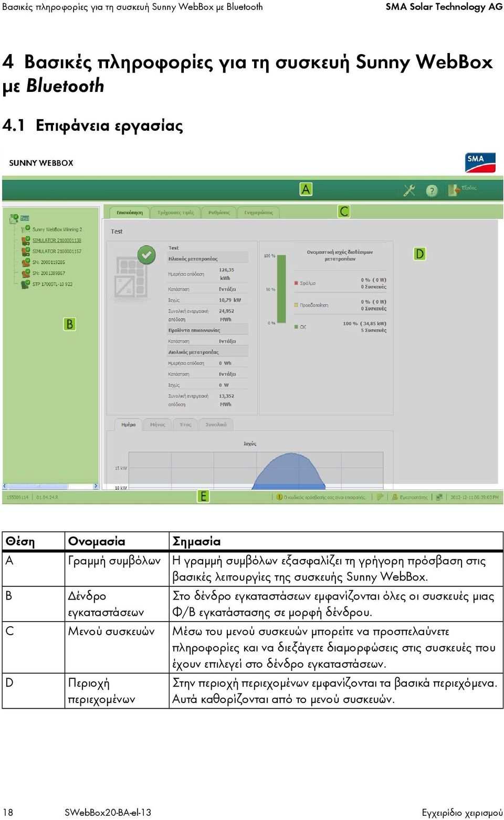Click the password security warning message
The width and height of the screenshot is (504, 820).
coord(325,497)
